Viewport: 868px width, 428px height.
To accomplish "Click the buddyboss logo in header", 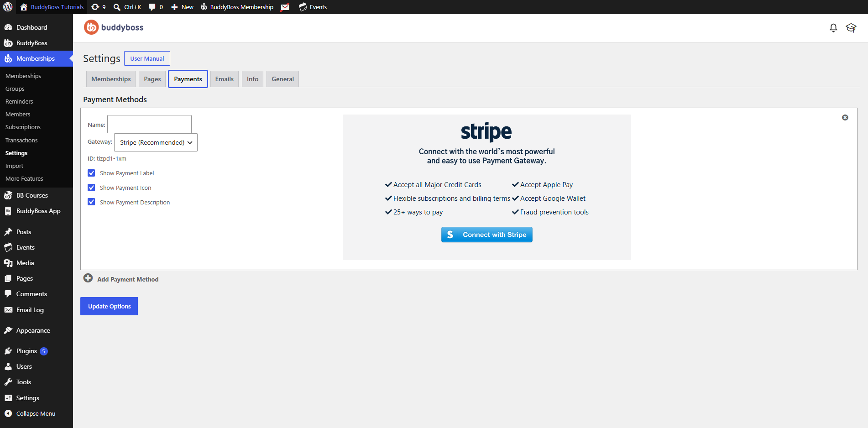I will pos(114,27).
